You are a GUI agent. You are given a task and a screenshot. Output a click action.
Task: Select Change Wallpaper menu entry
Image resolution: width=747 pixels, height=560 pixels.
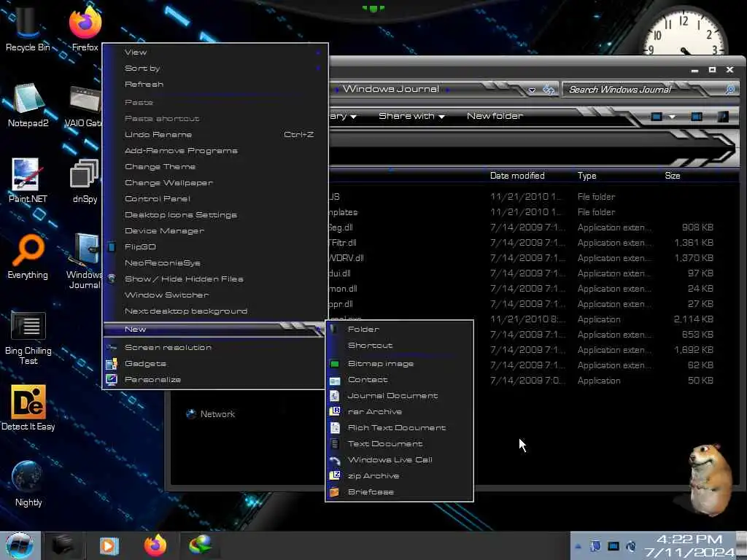(x=215, y=183)
